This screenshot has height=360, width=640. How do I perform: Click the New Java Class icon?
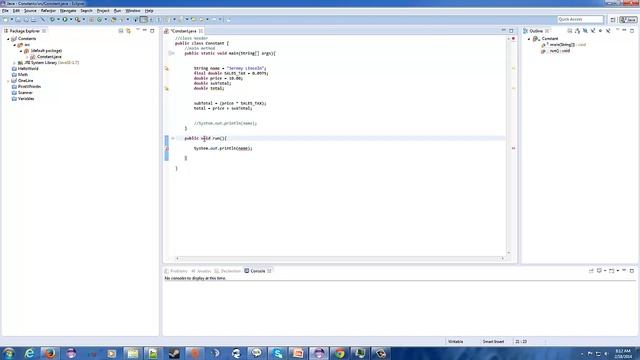click(99, 19)
